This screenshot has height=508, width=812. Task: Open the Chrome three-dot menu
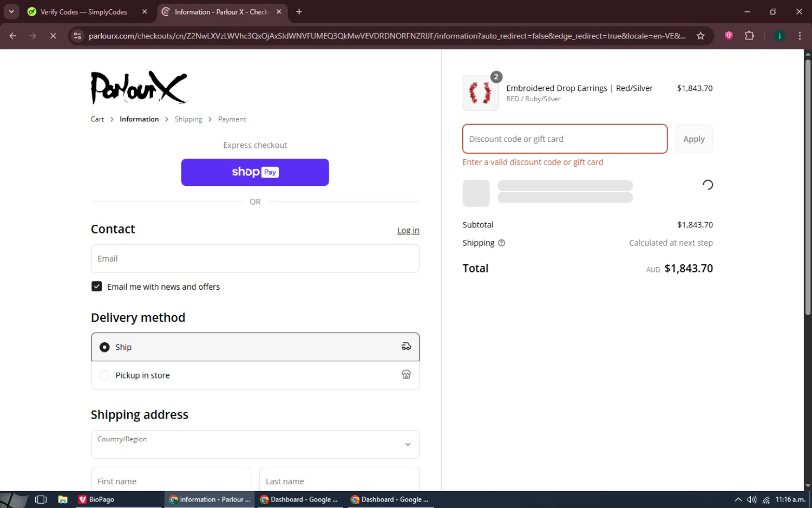click(800, 36)
